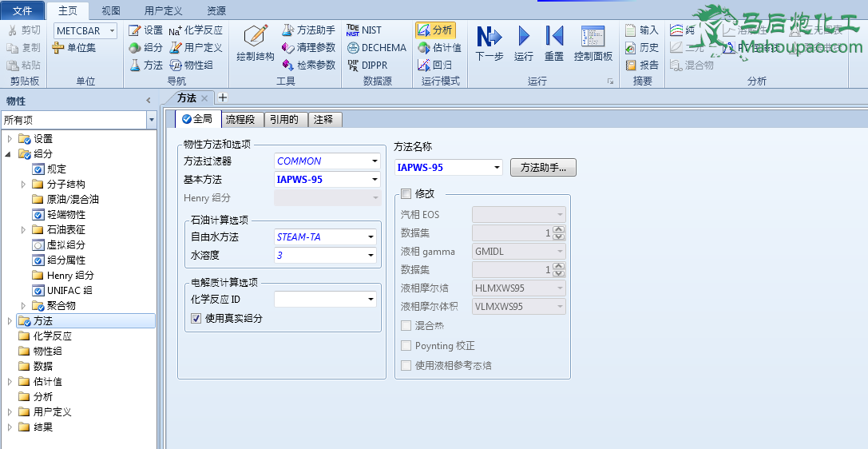Image resolution: width=868 pixels, height=449 pixels.
Task: Toggle 使用液相参考态焓 checkbox
Action: [406, 365]
